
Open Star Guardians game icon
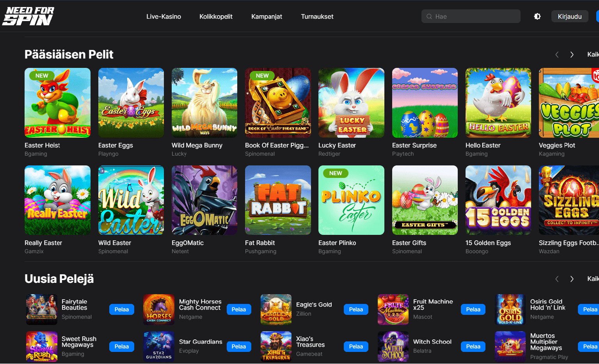159,346
